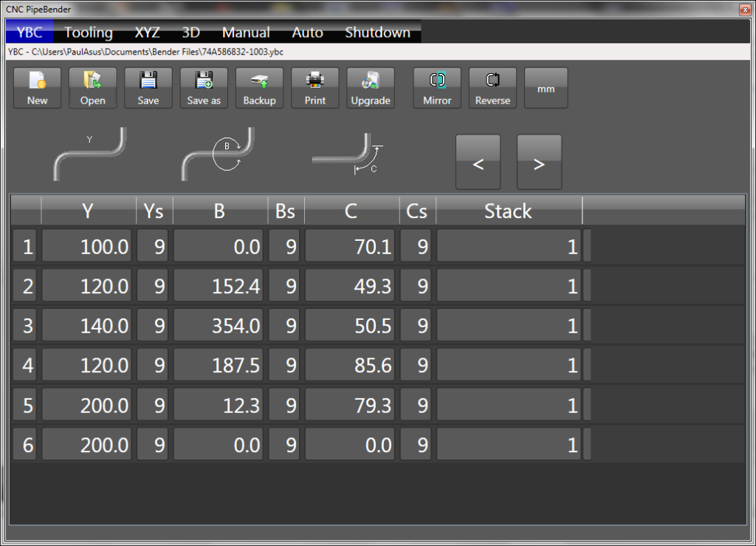
Task: Save the current YBC file
Action: [148, 88]
